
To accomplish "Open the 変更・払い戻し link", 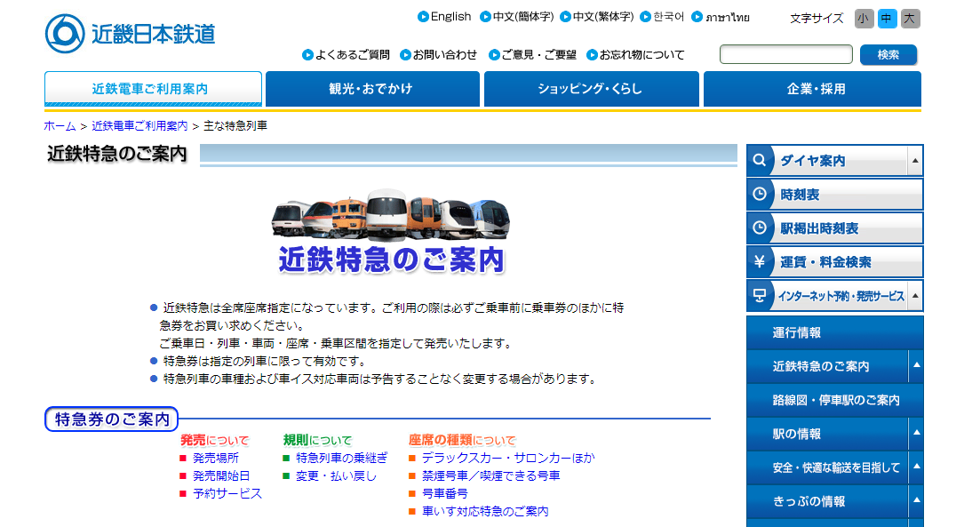I will point(336,475).
